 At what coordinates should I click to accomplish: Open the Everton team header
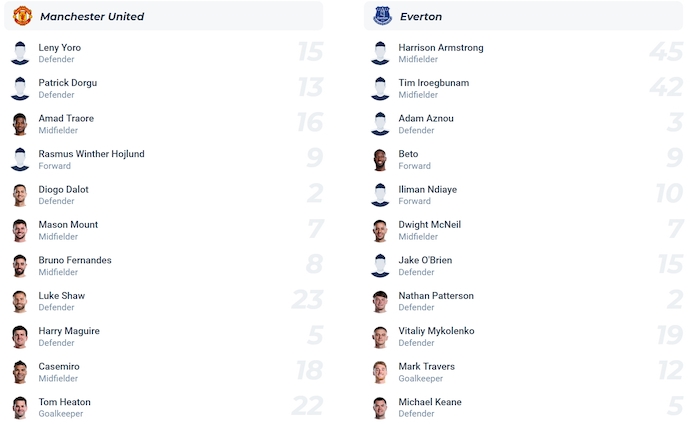[421, 17]
